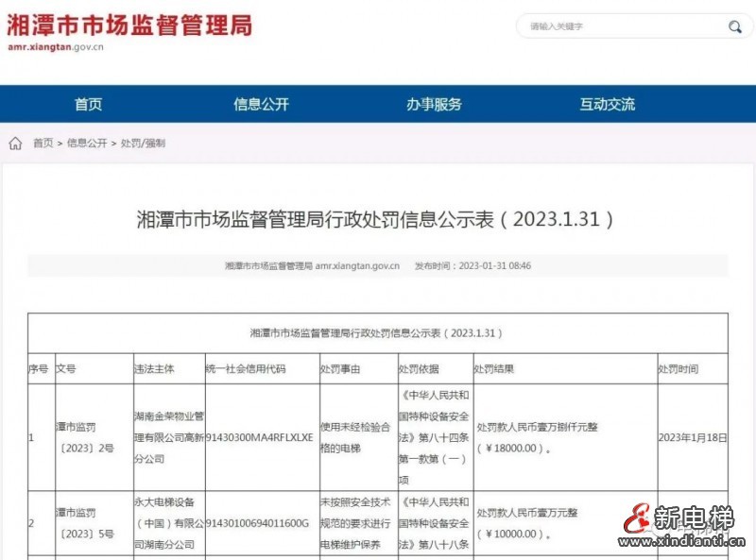Click the article title heading
This screenshot has width=756, height=560.
tap(377, 220)
